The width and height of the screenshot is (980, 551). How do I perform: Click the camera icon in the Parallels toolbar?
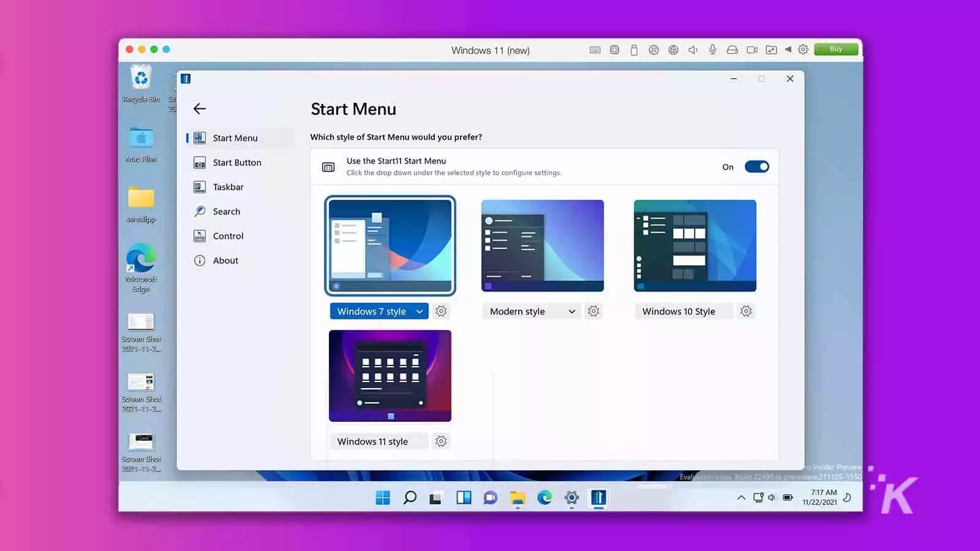[752, 50]
